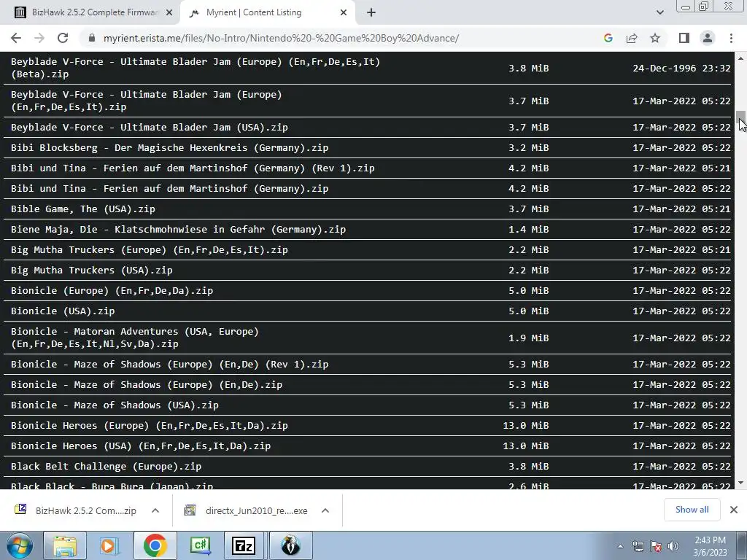Click the scrollbar down arrow
This screenshot has width=747, height=560.
click(x=741, y=483)
